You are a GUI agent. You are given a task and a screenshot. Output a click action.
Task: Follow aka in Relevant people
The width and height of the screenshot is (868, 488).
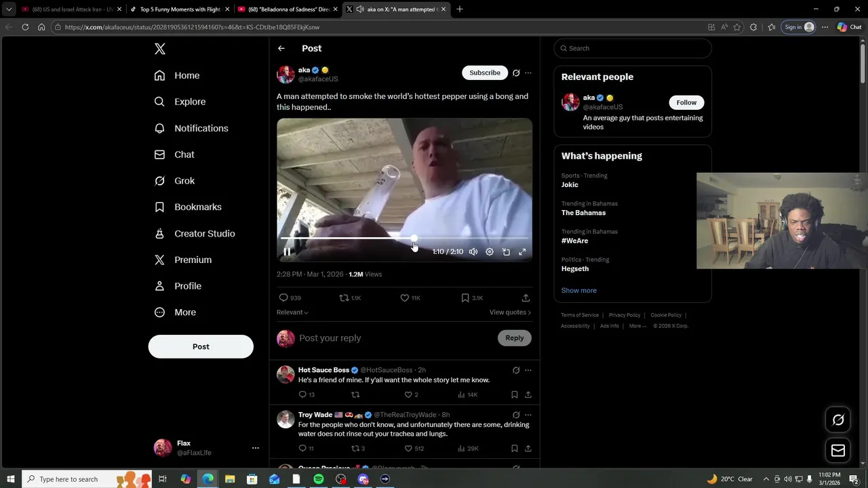click(686, 102)
